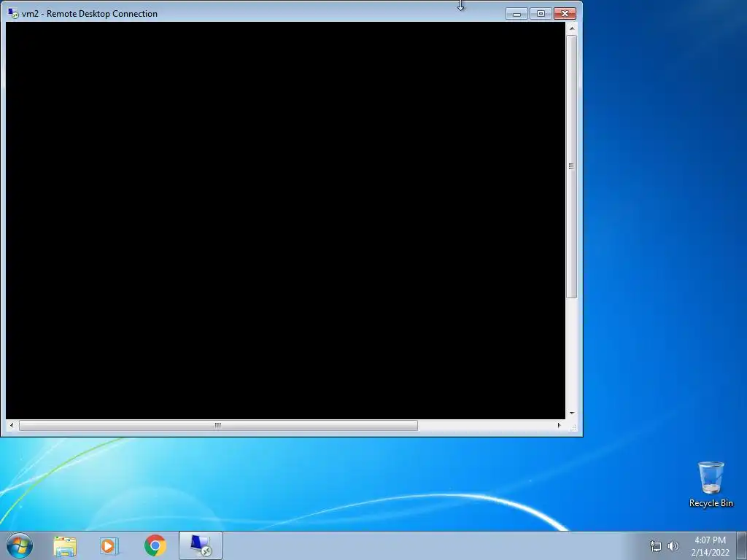Open Windows Explorer from the taskbar
The height and width of the screenshot is (560, 747).
click(65, 546)
